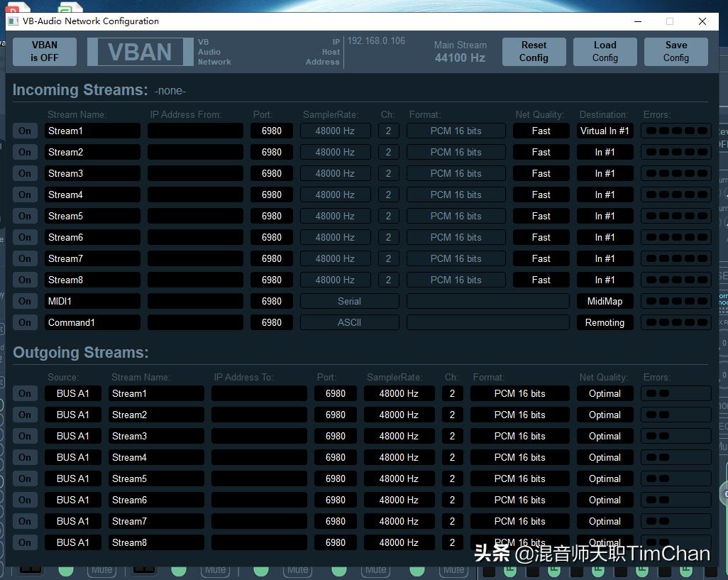Viewport: 728px width, 580px height.
Task: Click the Main Stream 44100 Hz readout
Action: point(460,52)
